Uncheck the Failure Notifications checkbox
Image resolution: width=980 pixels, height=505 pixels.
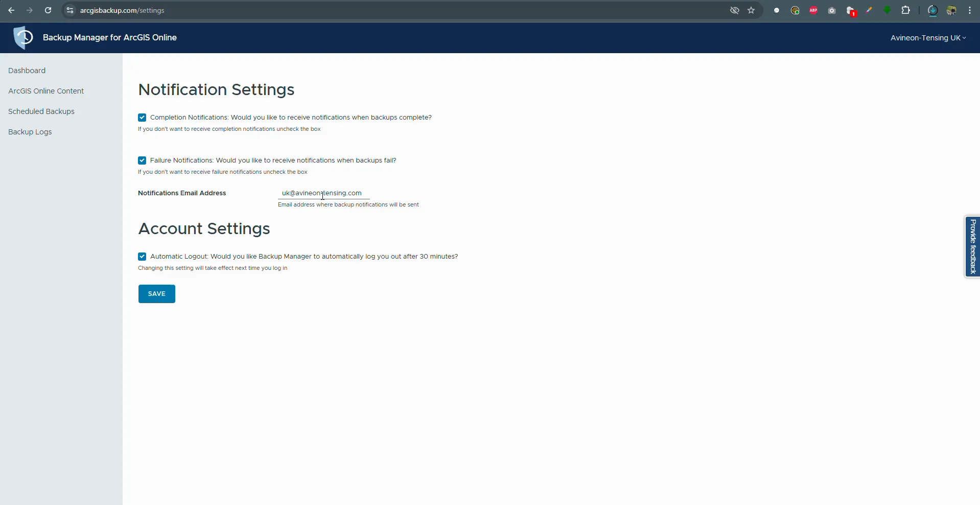coord(142,160)
